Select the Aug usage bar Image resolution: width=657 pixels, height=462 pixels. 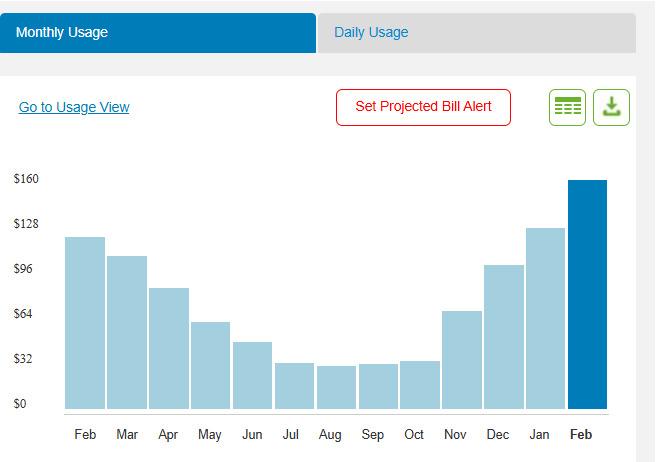click(x=337, y=387)
